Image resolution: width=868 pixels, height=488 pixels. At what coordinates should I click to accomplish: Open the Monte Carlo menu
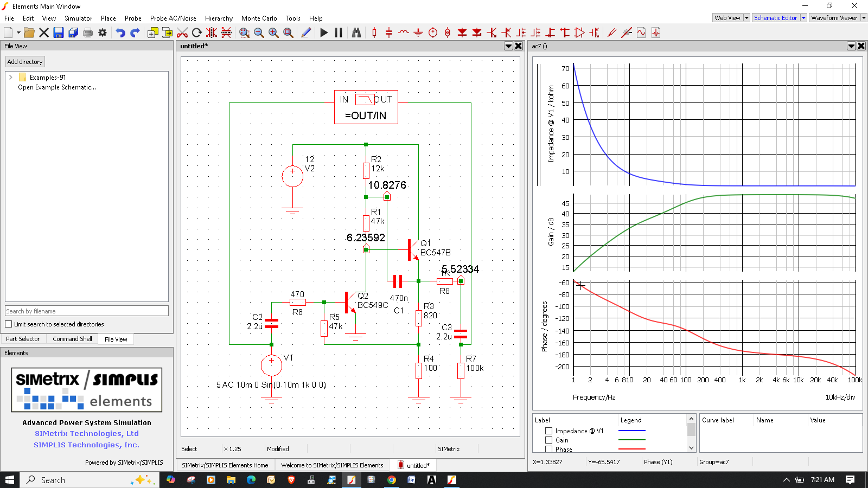(x=259, y=18)
